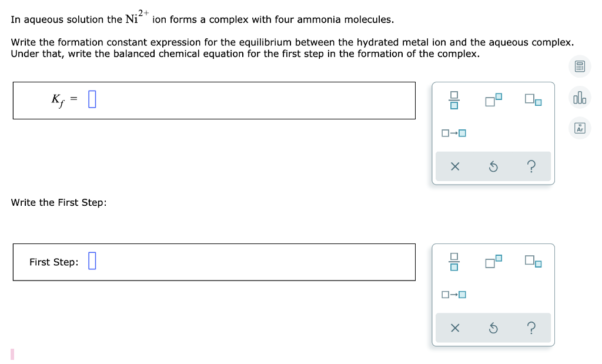Open the calculator tool
Viewport: 602px width, 364px height.
(x=579, y=66)
